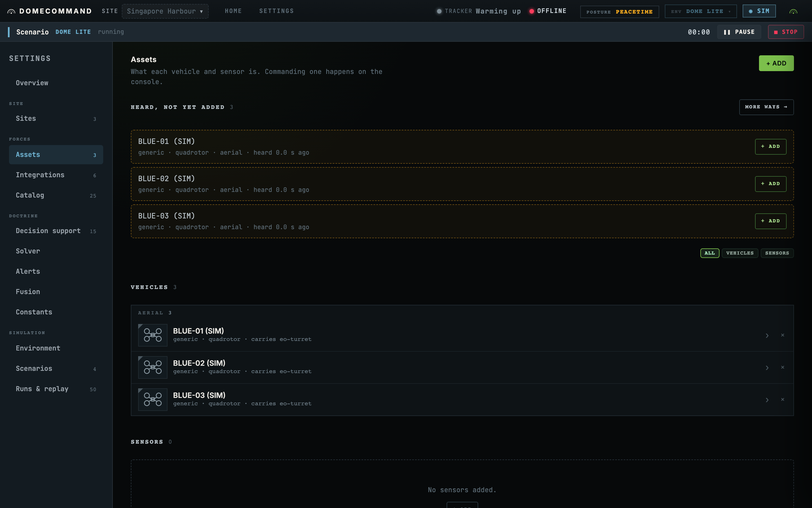Remove BLUE-01 (SIM) vehicle with its X icon
The width and height of the screenshot is (812, 508).
pos(782,335)
